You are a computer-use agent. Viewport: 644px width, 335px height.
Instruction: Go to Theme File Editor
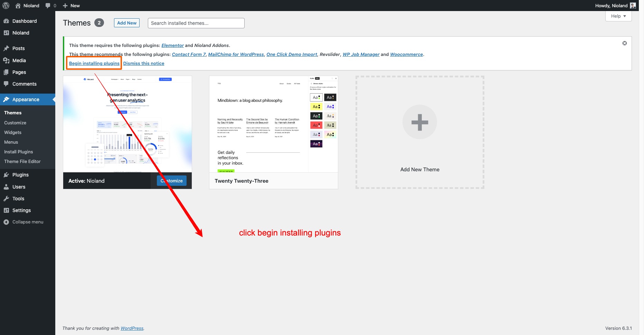22,161
